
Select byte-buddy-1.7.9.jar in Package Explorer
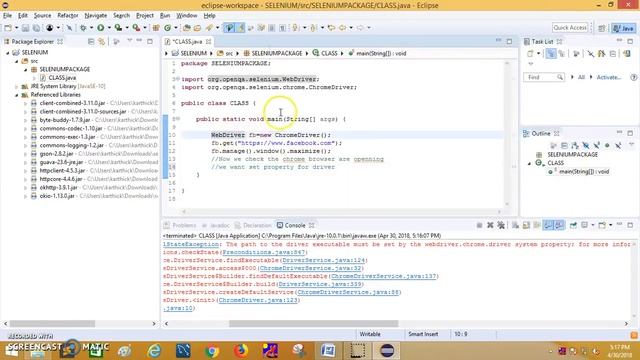pos(65,120)
